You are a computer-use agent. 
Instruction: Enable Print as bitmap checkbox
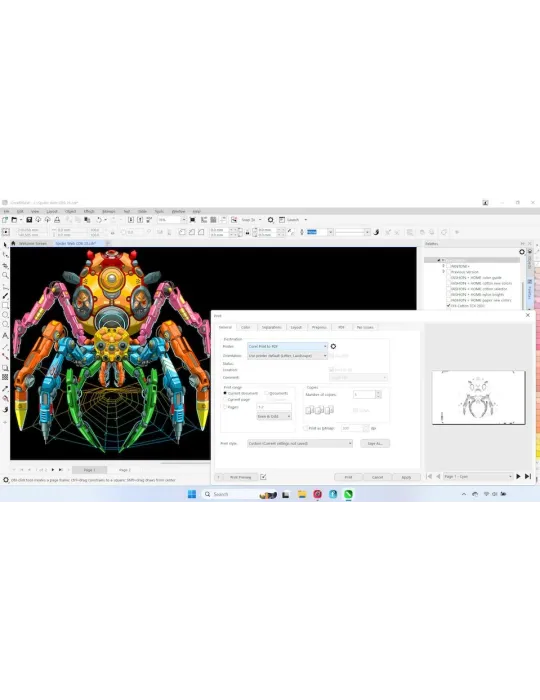(305, 428)
